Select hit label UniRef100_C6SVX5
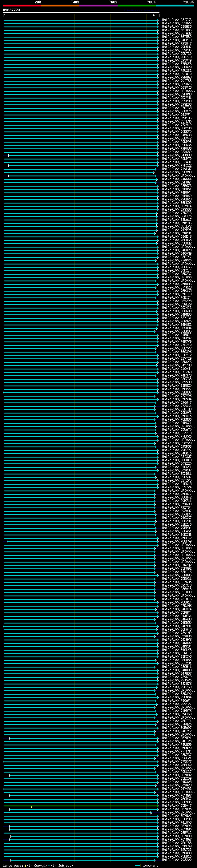Viewport: 197px width, 868px height. [177, 88]
